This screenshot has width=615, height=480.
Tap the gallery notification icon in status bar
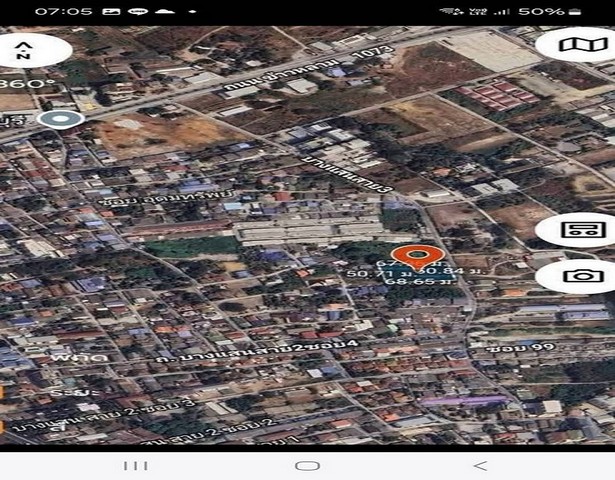(x=112, y=11)
